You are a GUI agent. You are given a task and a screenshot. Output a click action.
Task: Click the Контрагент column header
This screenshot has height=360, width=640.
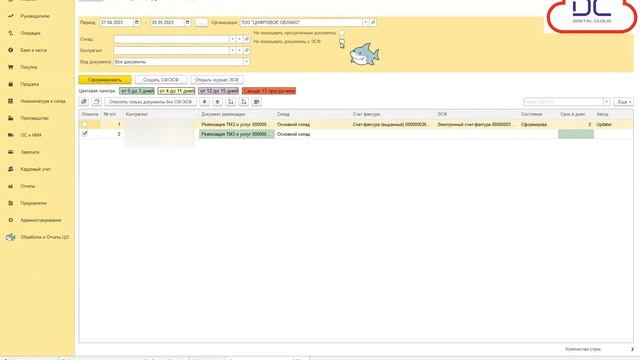(161, 114)
